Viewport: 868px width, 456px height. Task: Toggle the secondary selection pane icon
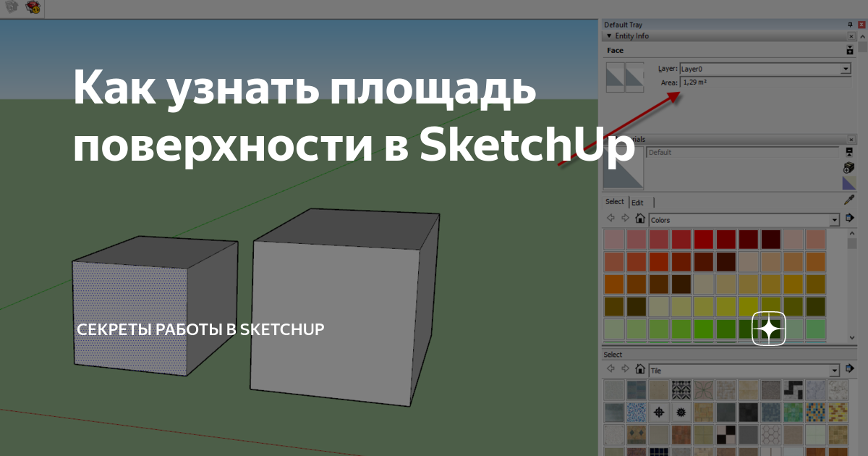coord(849,153)
